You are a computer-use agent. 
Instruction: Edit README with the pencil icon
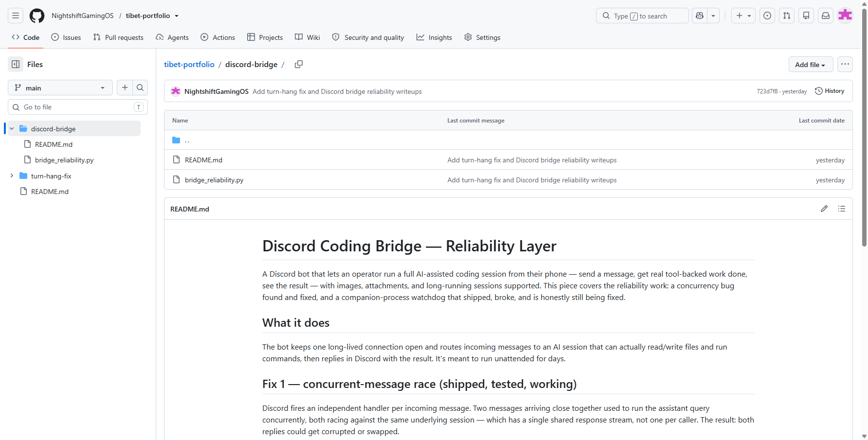pyautogui.click(x=824, y=209)
